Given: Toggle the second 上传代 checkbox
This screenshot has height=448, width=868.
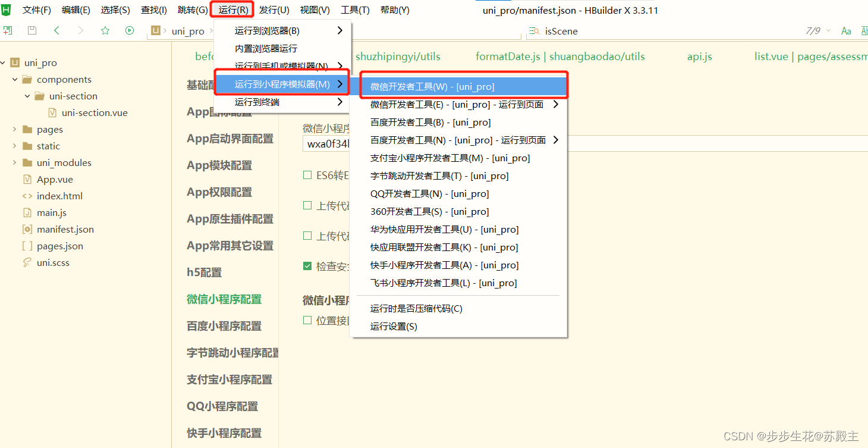Looking at the screenshot, I should click(307, 236).
